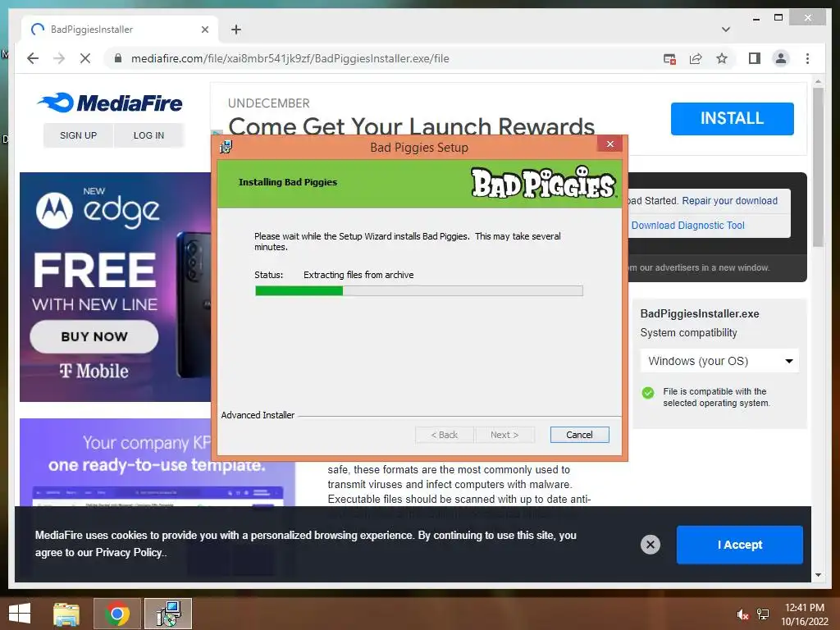Screen dimensions: 840x630
Task: Open the Windows Start button
Action: [x=20, y=614]
